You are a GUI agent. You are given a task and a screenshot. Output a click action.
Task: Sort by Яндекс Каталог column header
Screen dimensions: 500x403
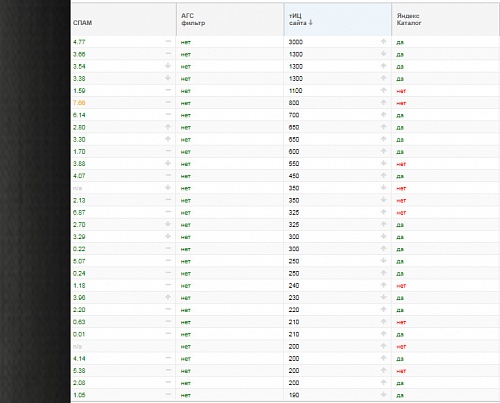click(409, 19)
